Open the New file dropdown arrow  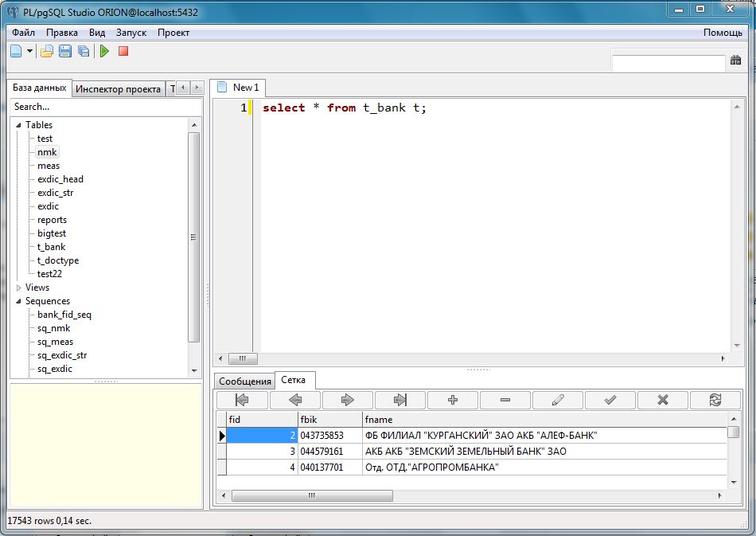click(x=29, y=51)
